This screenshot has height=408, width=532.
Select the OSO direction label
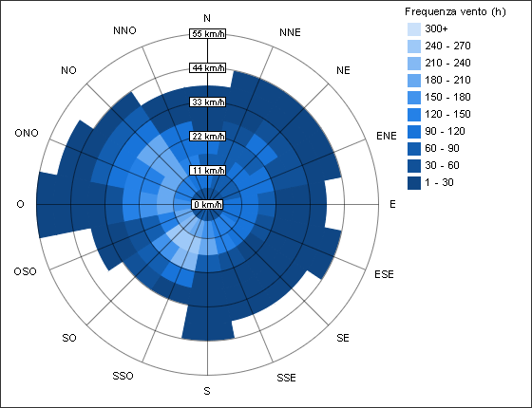(x=25, y=271)
